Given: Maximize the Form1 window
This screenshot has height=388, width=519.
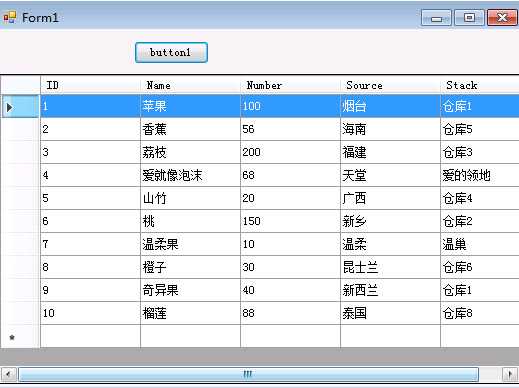Looking at the screenshot, I should (x=469, y=18).
